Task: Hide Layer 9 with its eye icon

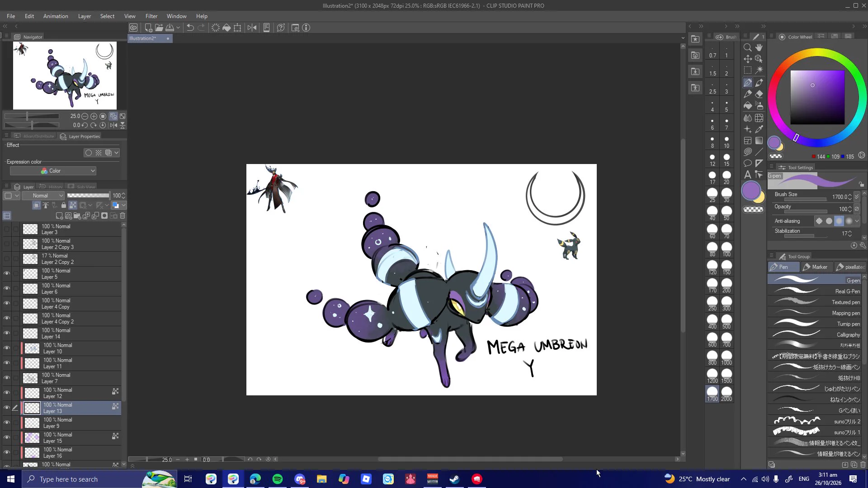Action: point(7,422)
